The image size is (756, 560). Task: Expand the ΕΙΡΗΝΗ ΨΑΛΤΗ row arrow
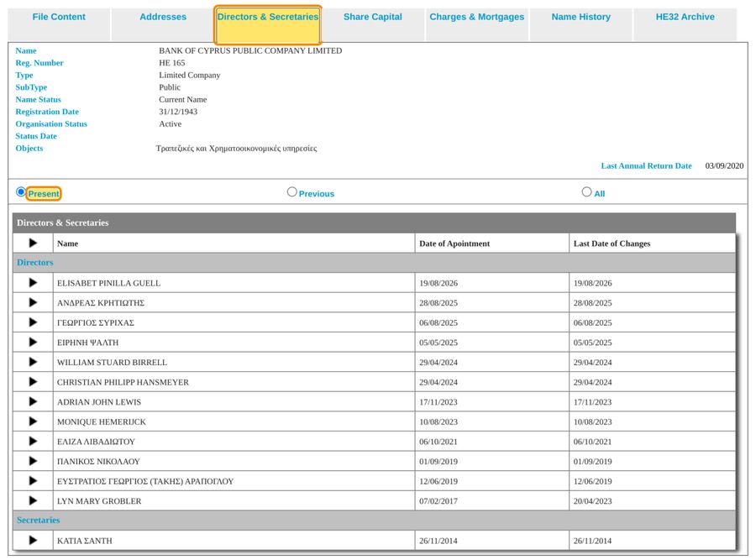[x=33, y=342]
